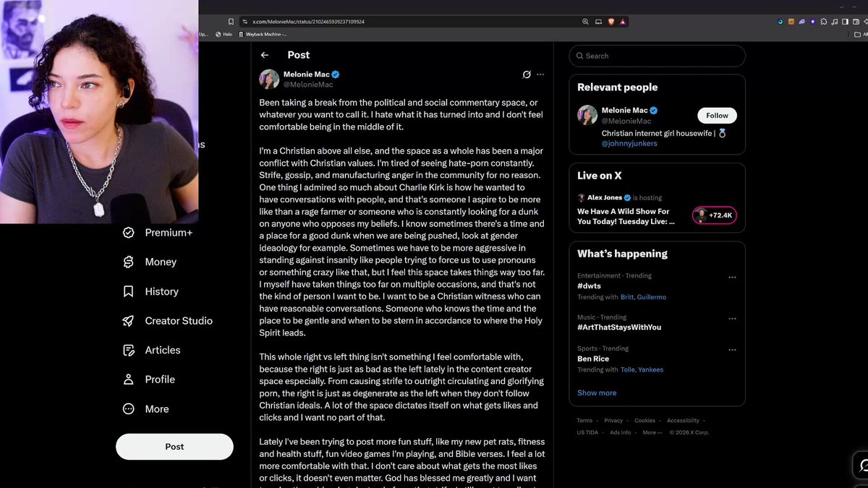The width and height of the screenshot is (868, 488).
Task: Click the Cookies footer link
Action: click(x=644, y=421)
